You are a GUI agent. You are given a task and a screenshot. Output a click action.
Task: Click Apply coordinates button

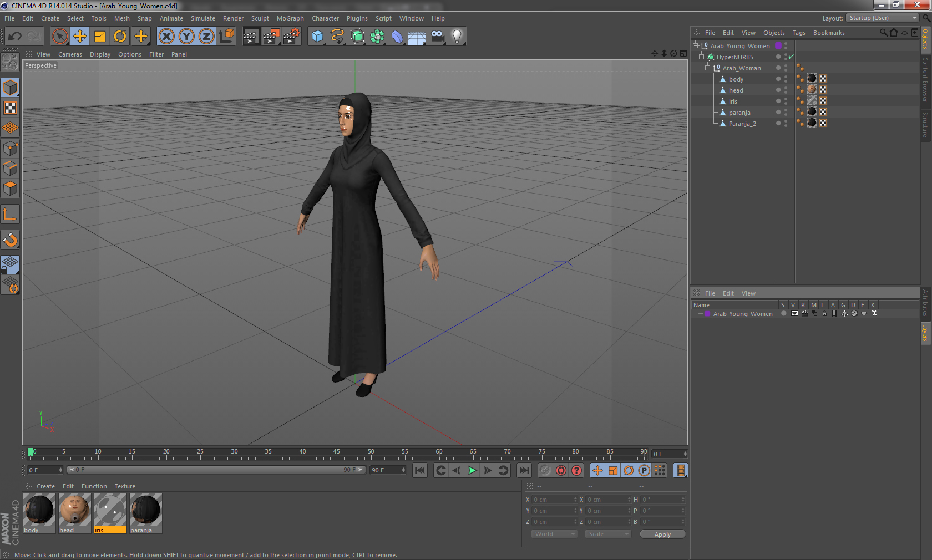(x=662, y=534)
